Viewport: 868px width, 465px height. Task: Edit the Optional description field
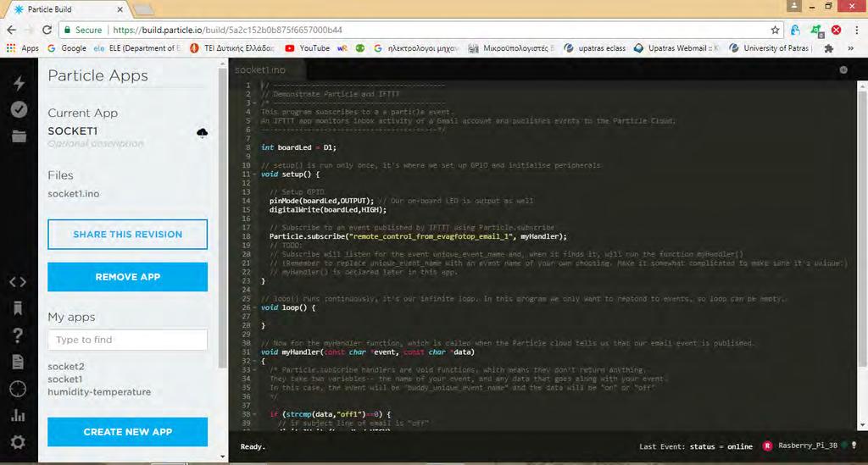coord(95,144)
